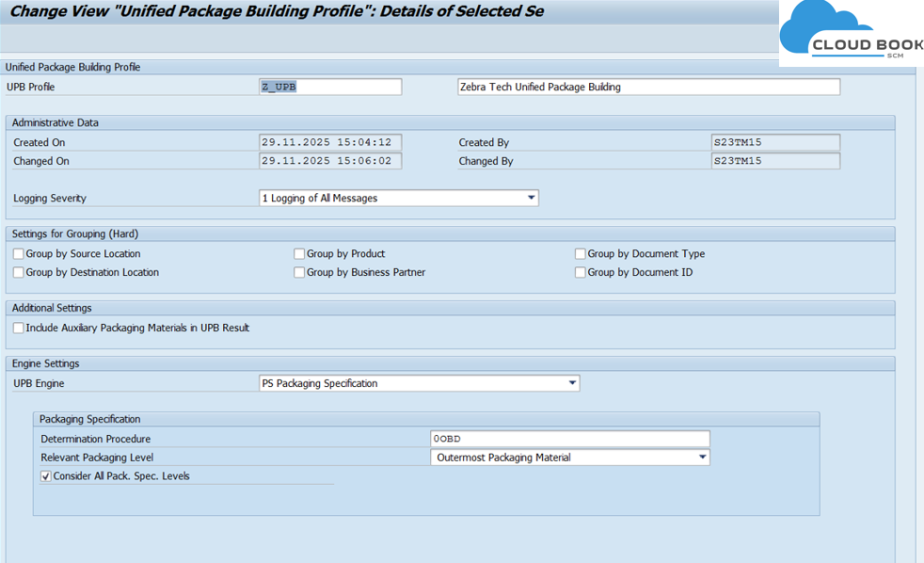The image size is (924, 563).
Task: Click the Cloud Book SCM logo
Action: pyautogui.click(x=851, y=33)
